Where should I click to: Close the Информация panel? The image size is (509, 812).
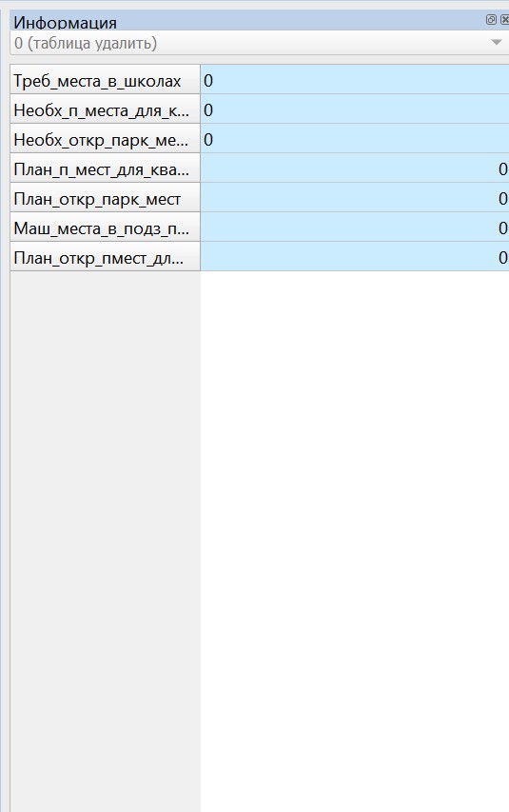[x=505, y=20]
